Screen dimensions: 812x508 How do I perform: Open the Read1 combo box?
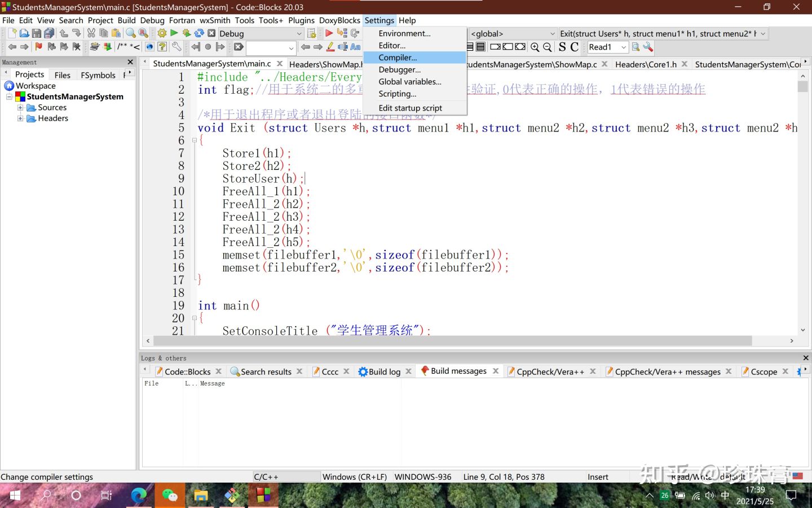click(x=608, y=47)
